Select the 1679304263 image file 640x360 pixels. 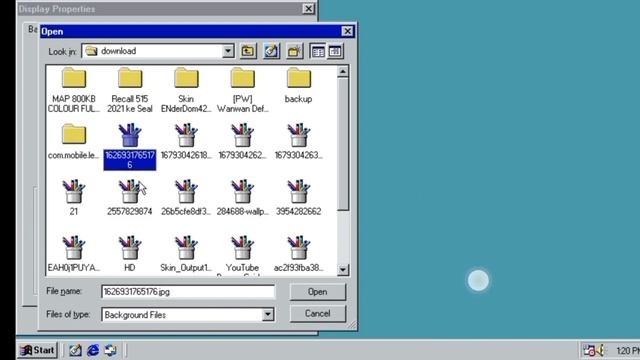click(x=298, y=142)
